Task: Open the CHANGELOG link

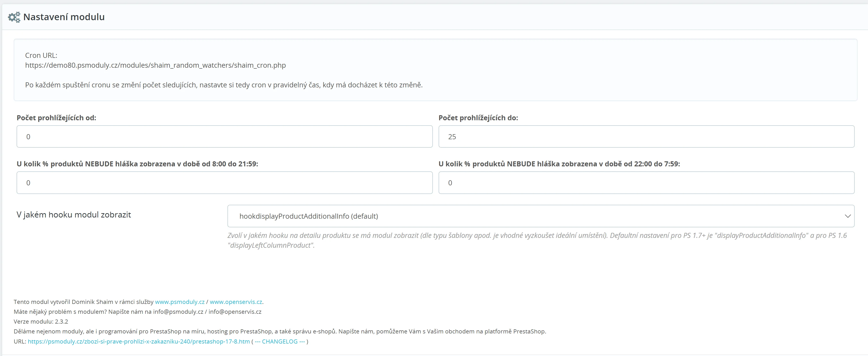Action: [280, 342]
